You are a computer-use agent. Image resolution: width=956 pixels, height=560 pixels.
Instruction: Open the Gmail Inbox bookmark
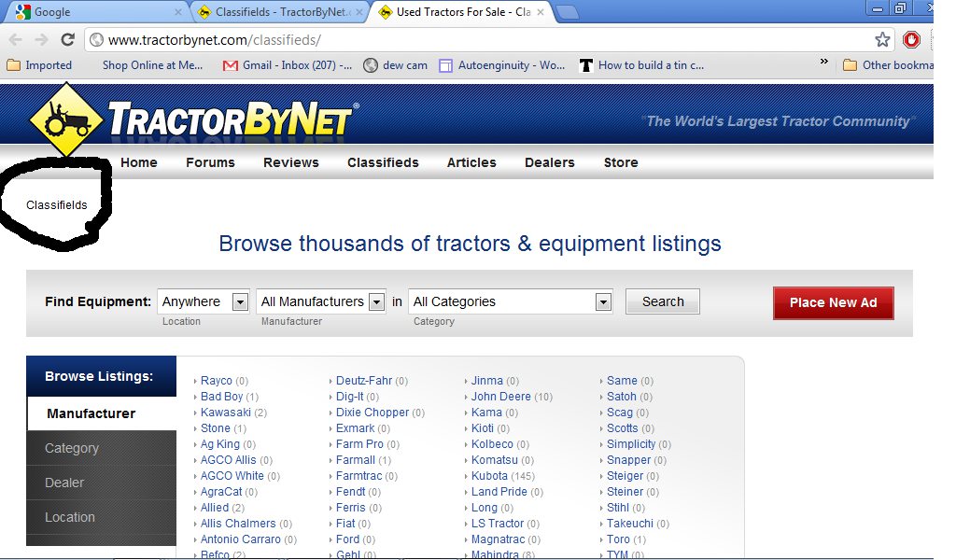pyautogui.click(x=287, y=65)
